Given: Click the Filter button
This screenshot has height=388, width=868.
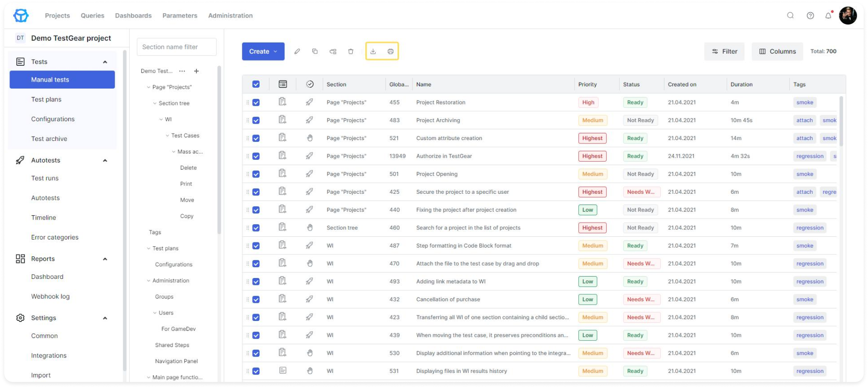Looking at the screenshot, I should [x=724, y=51].
